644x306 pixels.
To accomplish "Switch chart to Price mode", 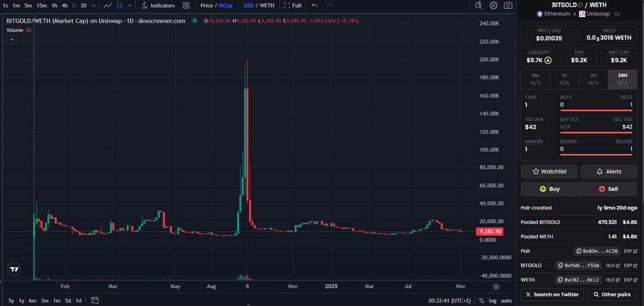I will click(x=207, y=5).
